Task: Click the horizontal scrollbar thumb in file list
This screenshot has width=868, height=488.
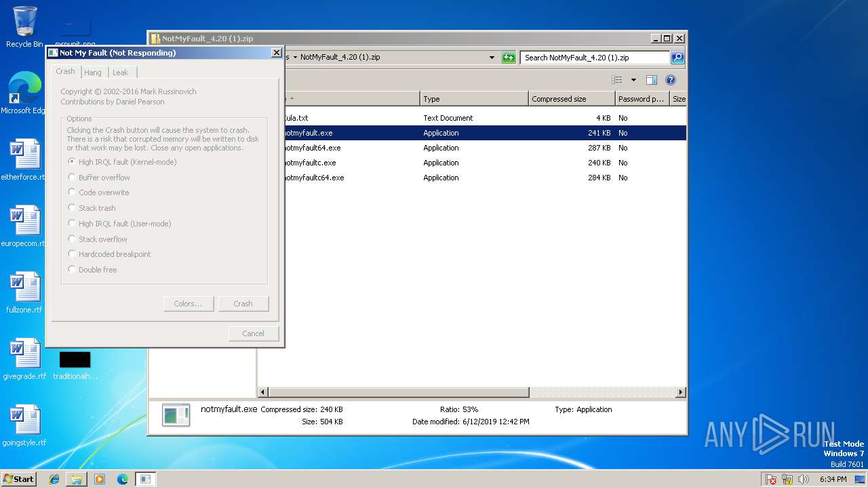Action: 399,392
